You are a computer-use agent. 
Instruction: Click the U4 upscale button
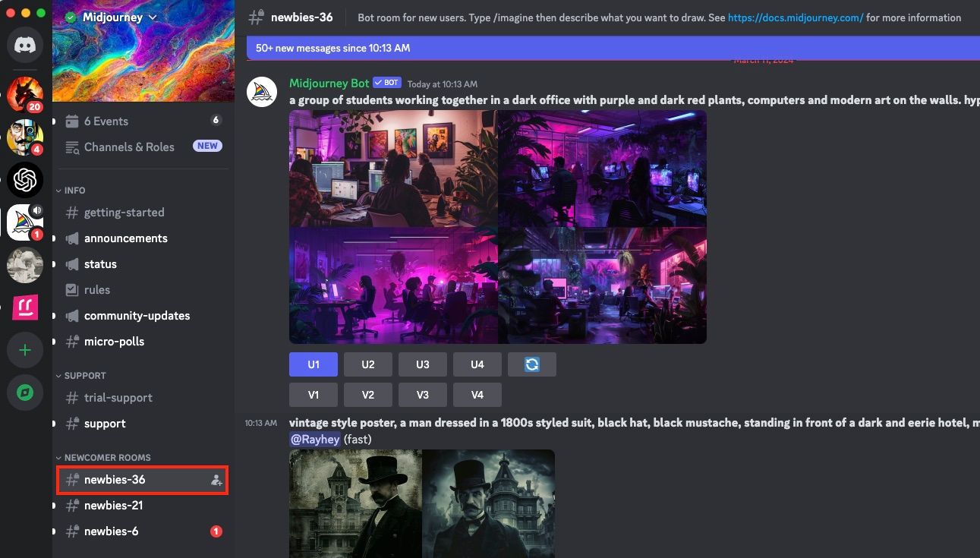click(x=477, y=364)
